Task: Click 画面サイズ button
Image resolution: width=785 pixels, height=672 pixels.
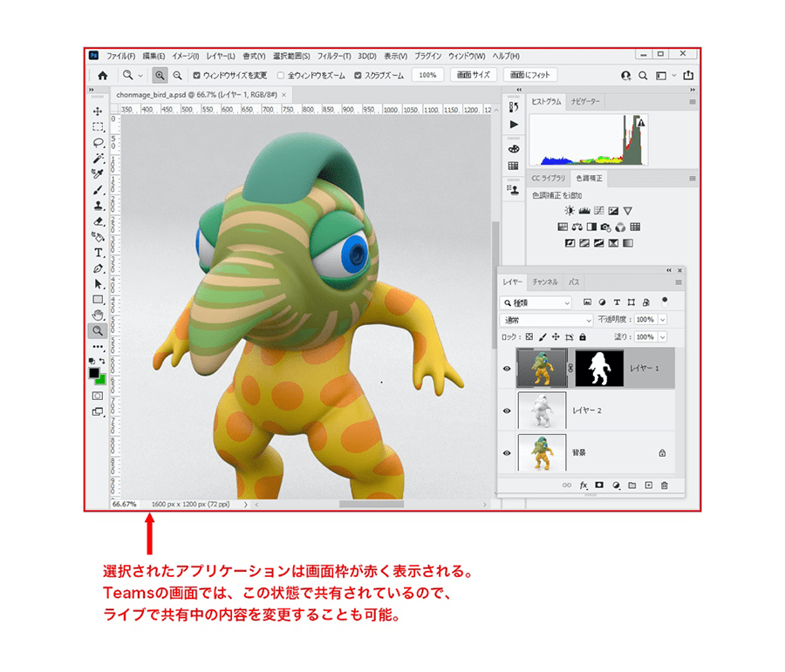Action: (473, 75)
